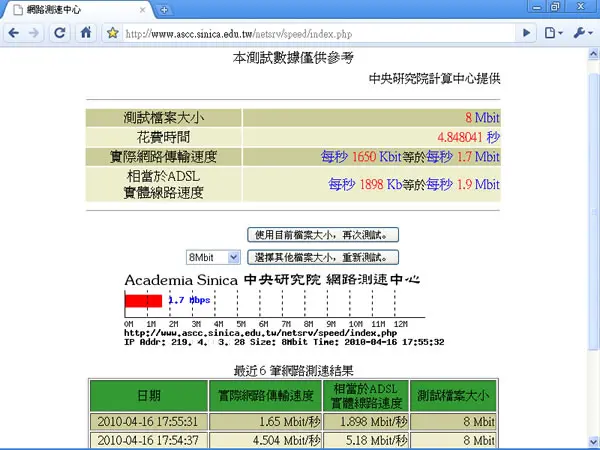
Task: Click the vertical scrollbar thumb
Action: 593,210
